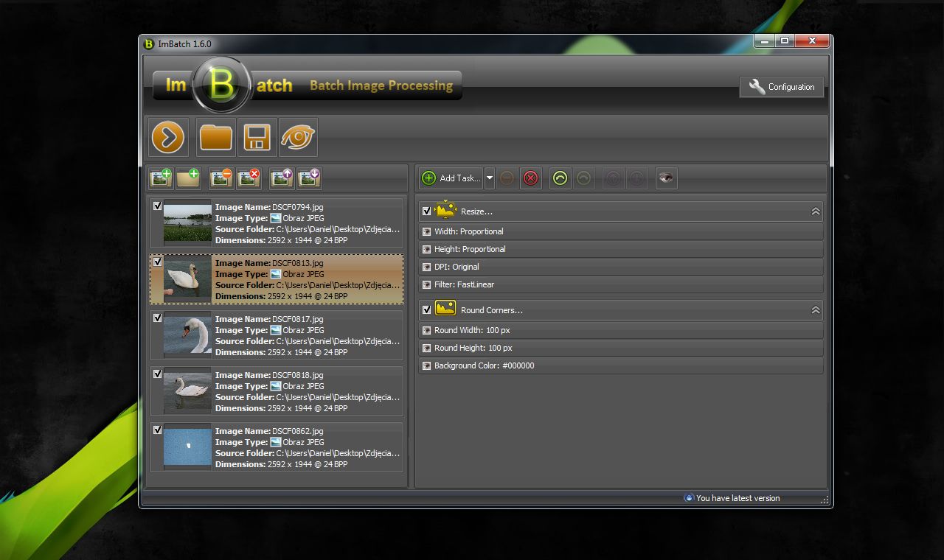This screenshot has width=944, height=560.
Task: Expand the Height: Proportional parameter
Action: point(621,249)
